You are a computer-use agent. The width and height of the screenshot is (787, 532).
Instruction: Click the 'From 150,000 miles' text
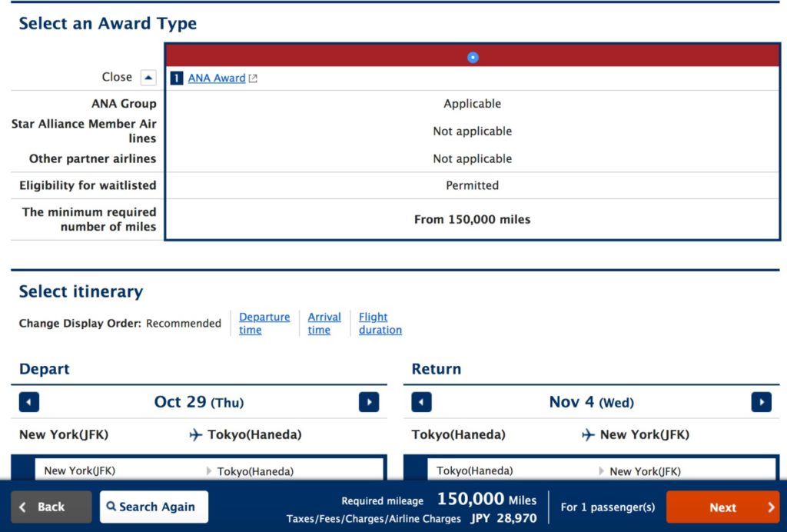point(472,219)
